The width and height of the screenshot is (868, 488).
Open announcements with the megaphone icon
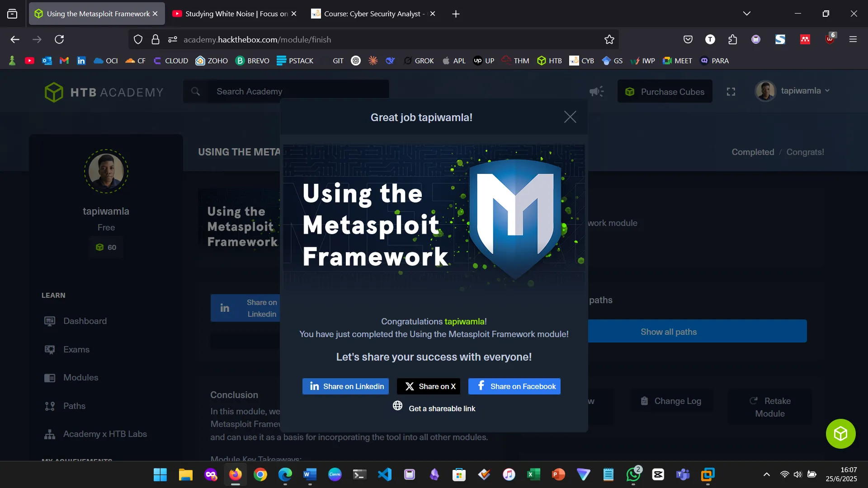click(x=596, y=91)
